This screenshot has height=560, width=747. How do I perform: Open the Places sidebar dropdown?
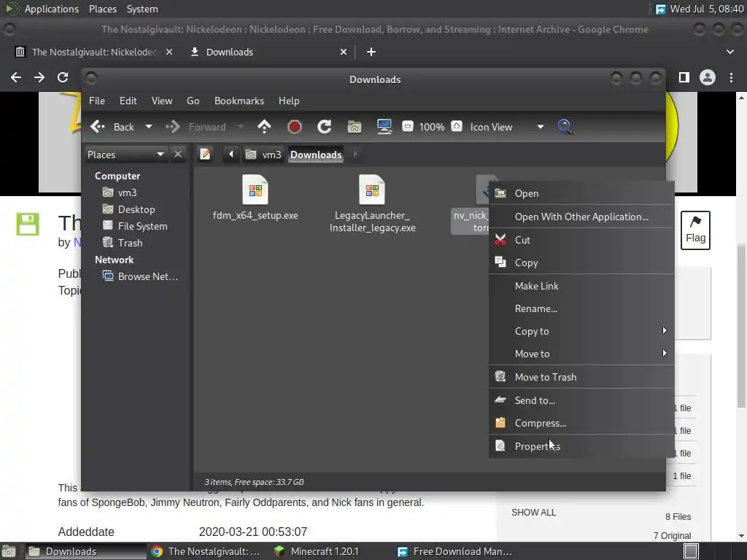point(125,155)
